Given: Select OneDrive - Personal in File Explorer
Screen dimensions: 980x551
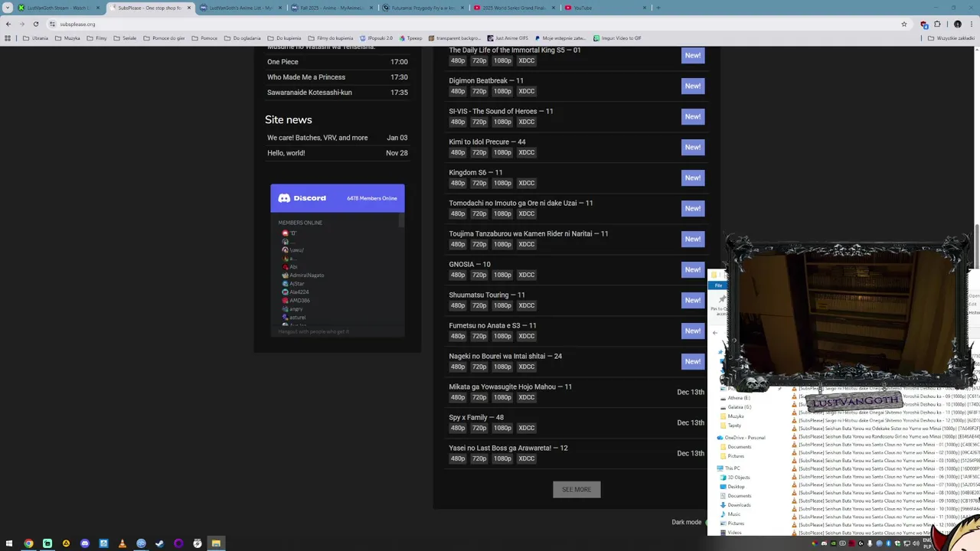Looking at the screenshot, I should click(x=741, y=438).
